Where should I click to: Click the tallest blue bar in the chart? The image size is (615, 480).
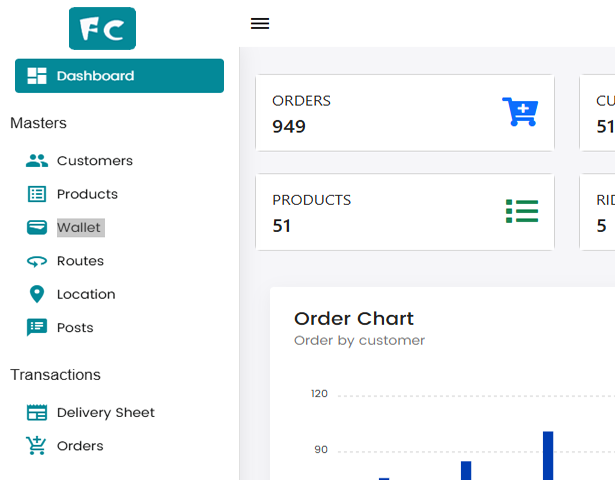(548, 456)
